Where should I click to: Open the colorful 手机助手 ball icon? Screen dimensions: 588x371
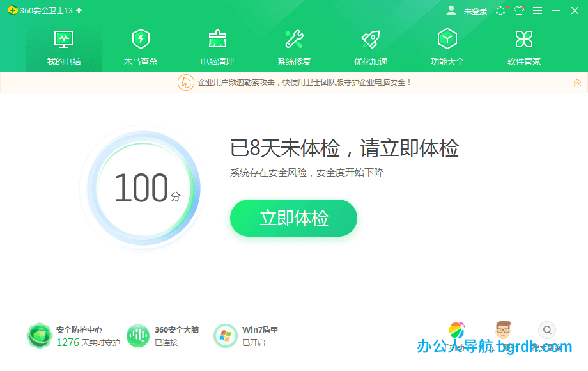(457, 330)
